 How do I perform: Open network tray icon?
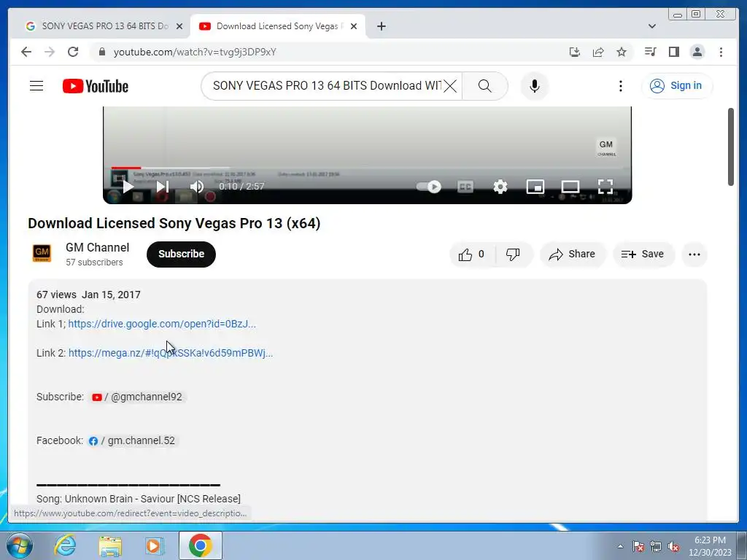pos(656,546)
